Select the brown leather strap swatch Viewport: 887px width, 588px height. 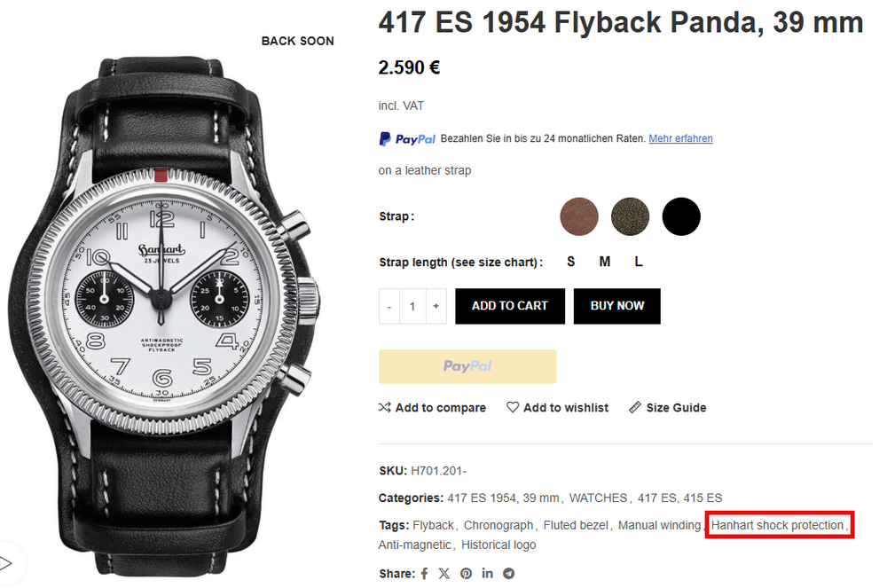click(x=579, y=216)
